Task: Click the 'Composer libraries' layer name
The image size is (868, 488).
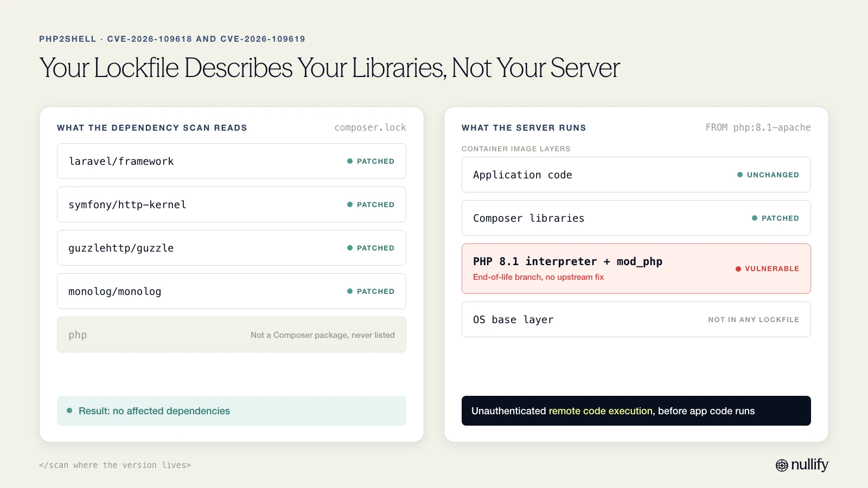Action: click(x=529, y=218)
